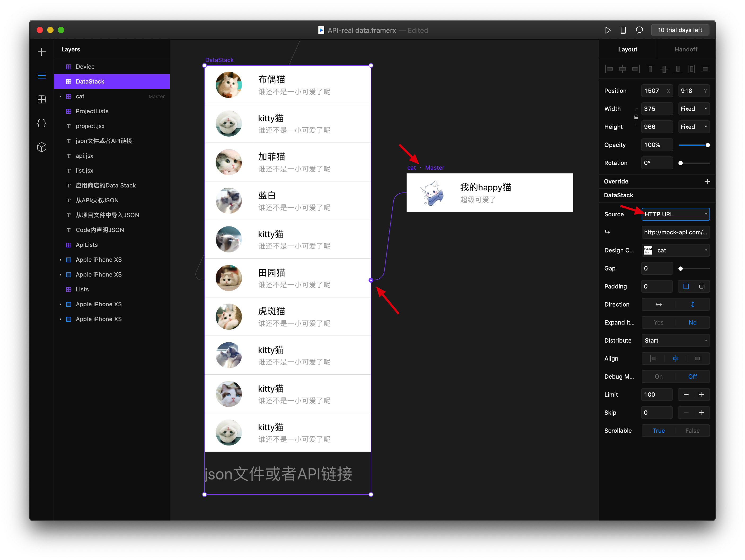Click the Play preview icon
The image size is (745, 560).
[608, 30]
